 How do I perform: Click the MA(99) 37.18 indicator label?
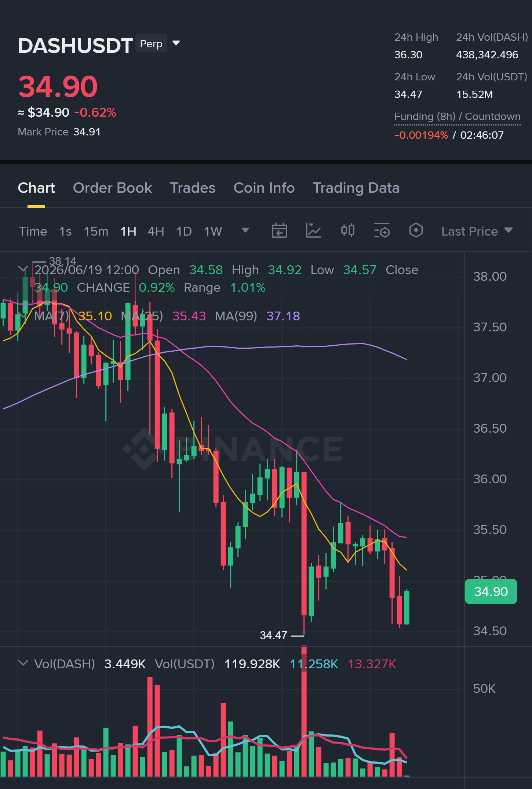pos(258,316)
